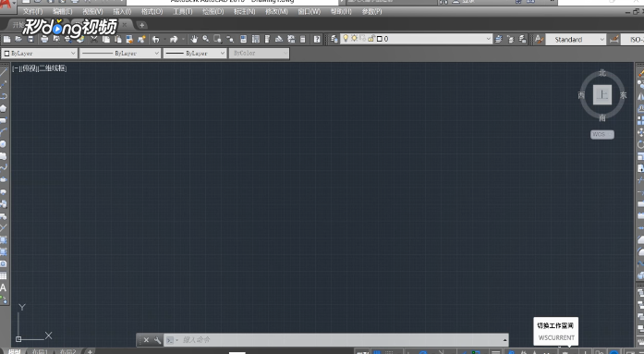Click the 上 top face of the ViewCube
644x354 pixels.
tap(602, 95)
